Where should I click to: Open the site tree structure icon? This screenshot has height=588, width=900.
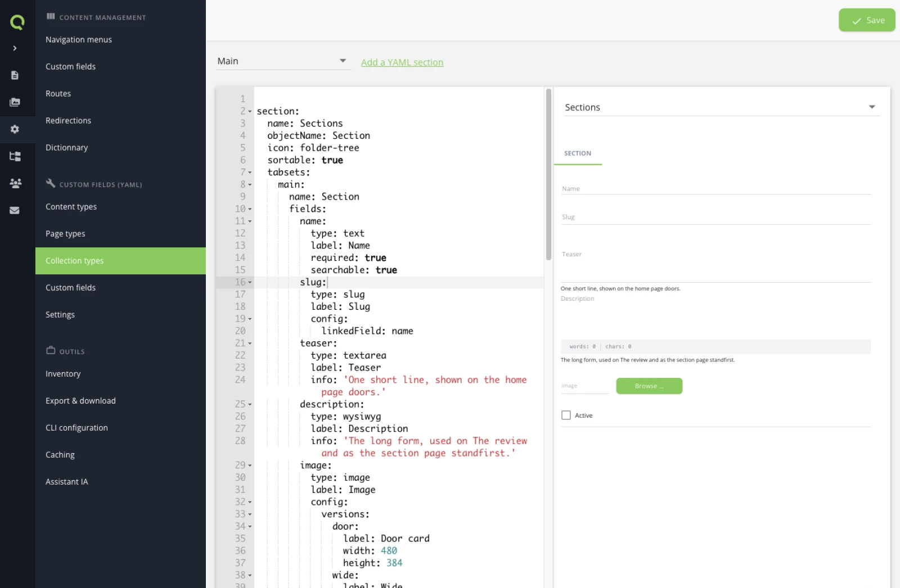click(15, 156)
